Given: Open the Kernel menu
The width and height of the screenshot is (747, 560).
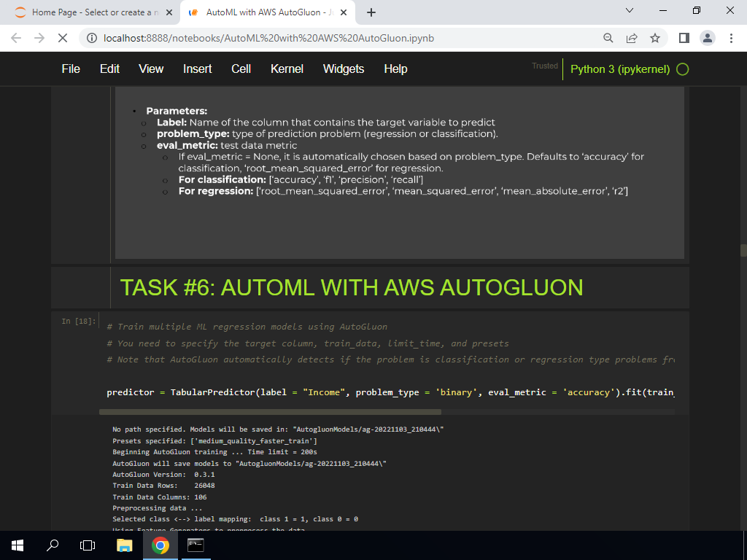Looking at the screenshot, I should click(x=287, y=69).
